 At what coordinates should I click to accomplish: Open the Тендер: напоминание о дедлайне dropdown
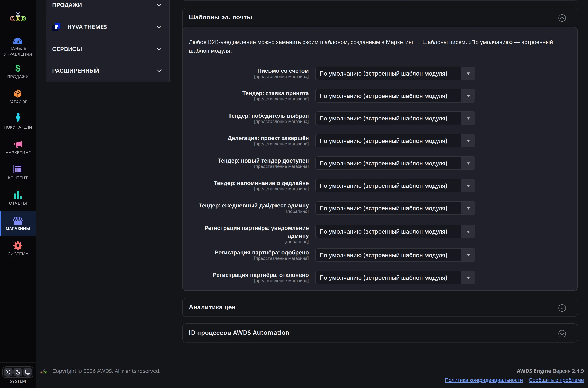click(395, 186)
